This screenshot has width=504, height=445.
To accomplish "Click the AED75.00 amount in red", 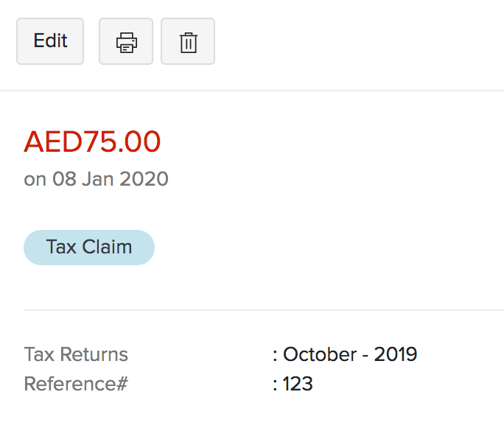I will [92, 142].
